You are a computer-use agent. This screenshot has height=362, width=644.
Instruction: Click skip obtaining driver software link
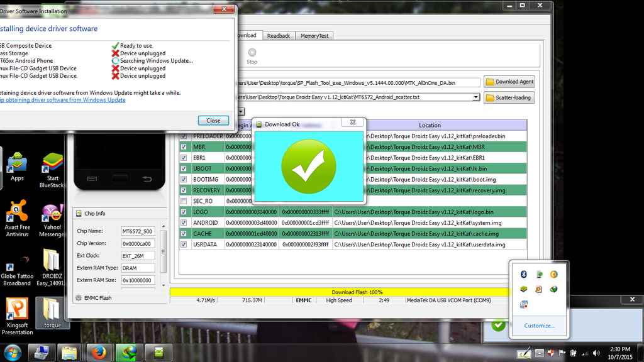[62, 100]
